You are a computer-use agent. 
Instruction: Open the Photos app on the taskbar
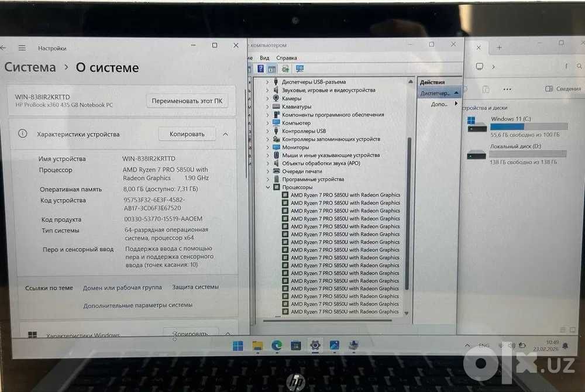tap(335, 345)
